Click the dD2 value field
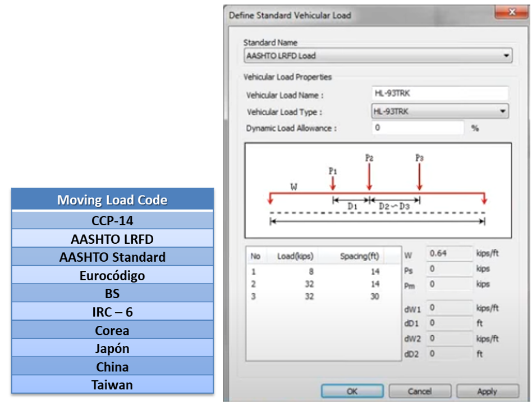This screenshot has height=405, width=532. [449, 354]
